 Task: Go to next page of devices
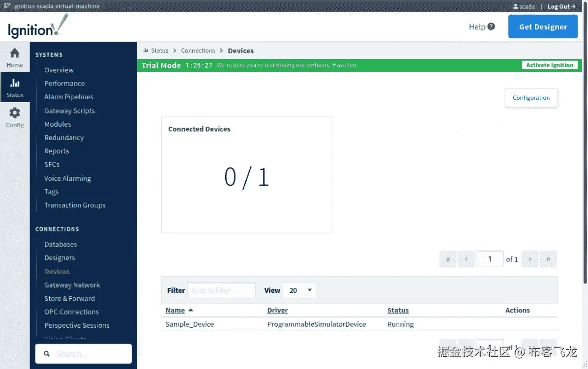530,259
